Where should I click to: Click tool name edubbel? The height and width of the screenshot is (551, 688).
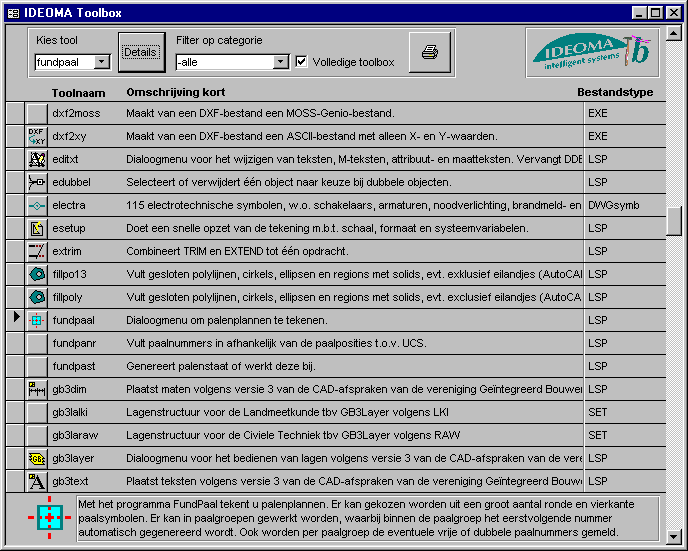[71, 182]
